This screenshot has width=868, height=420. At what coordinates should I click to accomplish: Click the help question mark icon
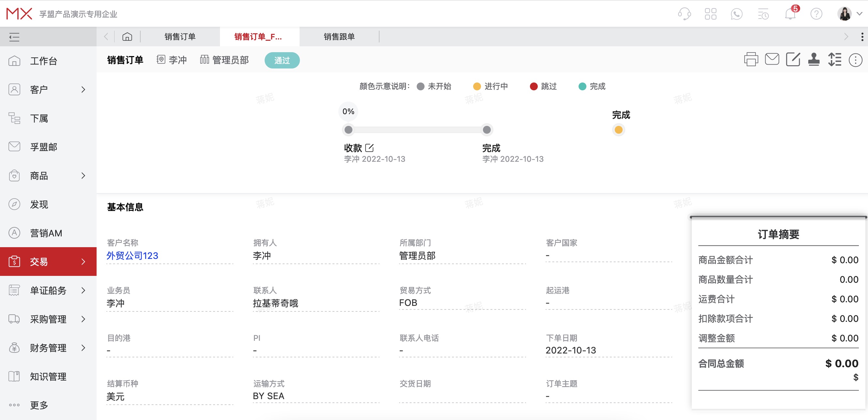pos(816,14)
